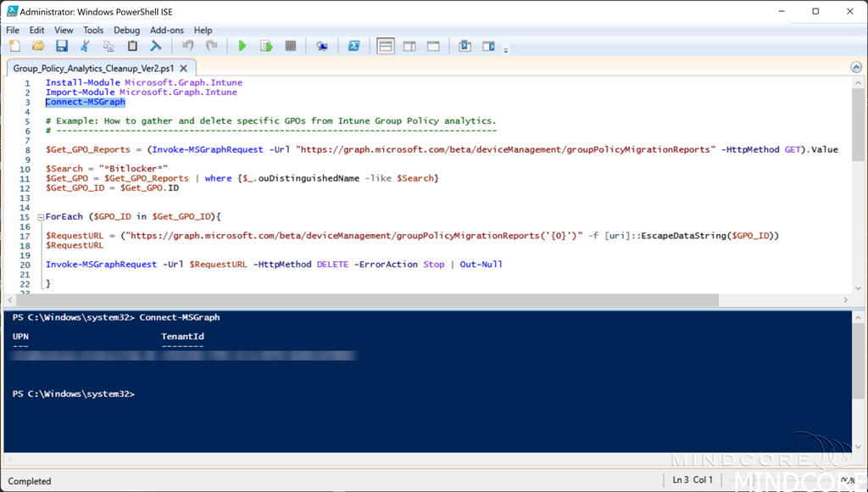868x492 pixels.
Task: Cut selection with the scissors icon
Action: tap(85, 46)
